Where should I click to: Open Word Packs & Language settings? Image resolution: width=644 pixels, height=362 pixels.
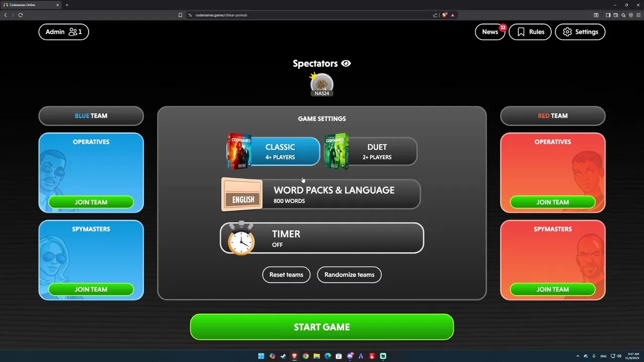321,194
